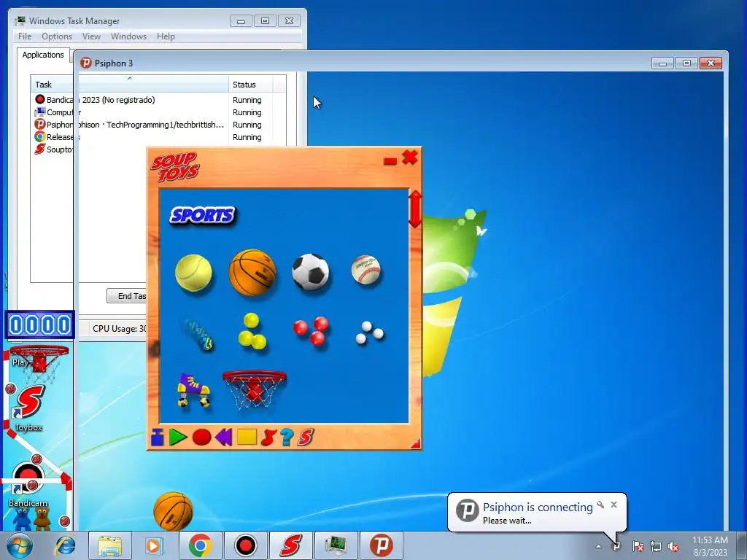Image resolution: width=747 pixels, height=560 pixels.
Task: Click the Sports category title
Action: tap(203, 215)
